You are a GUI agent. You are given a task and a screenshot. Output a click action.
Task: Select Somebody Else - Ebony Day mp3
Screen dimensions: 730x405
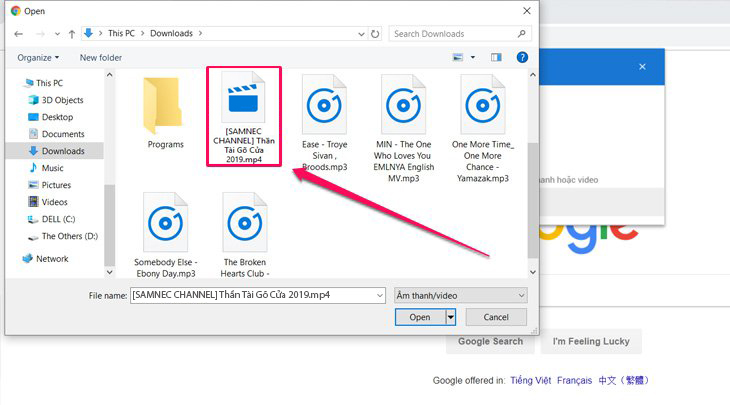click(x=165, y=236)
